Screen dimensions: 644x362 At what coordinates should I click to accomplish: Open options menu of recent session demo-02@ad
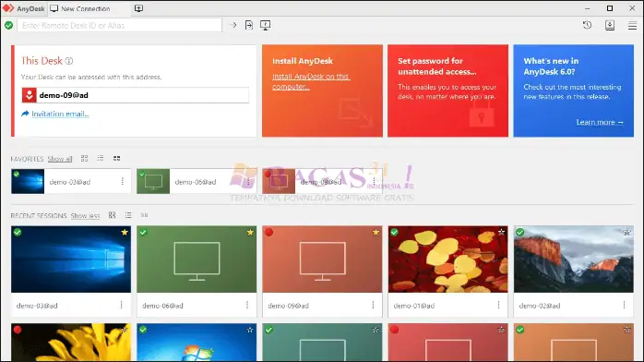(x=625, y=305)
